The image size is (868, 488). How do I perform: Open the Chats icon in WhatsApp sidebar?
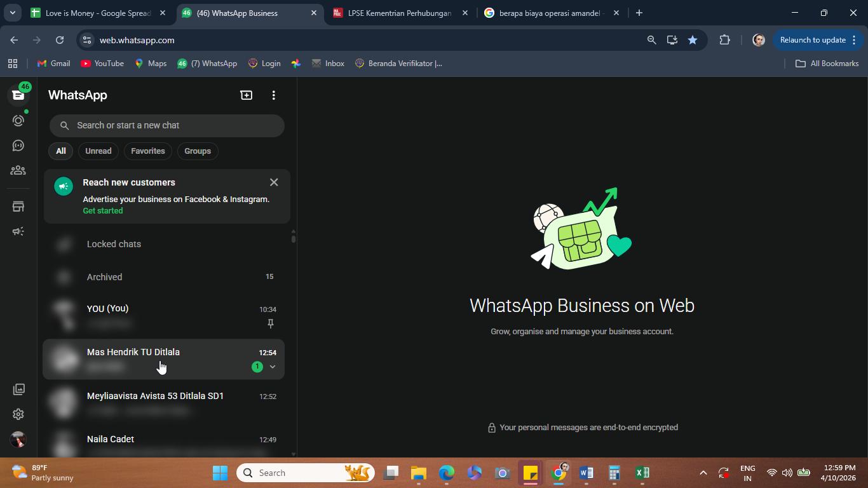(x=18, y=95)
